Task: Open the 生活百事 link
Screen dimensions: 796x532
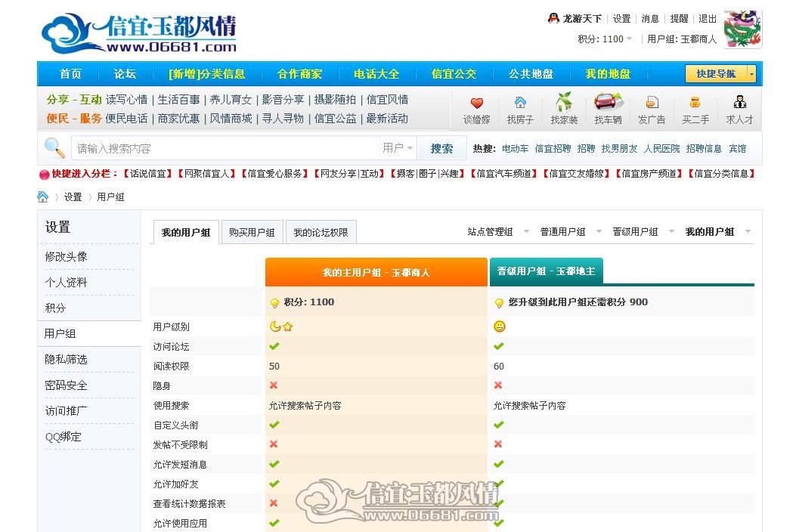Action: tap(178, 100)
